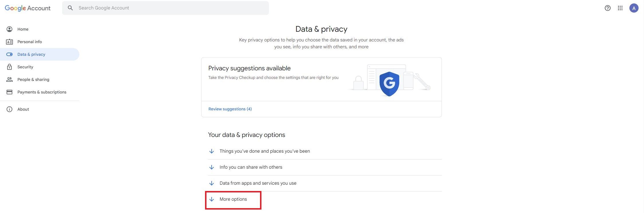Click Review suggestions (4) link
Image resolution: width=644 pixels, height=213 pixels.
(230, 109)
